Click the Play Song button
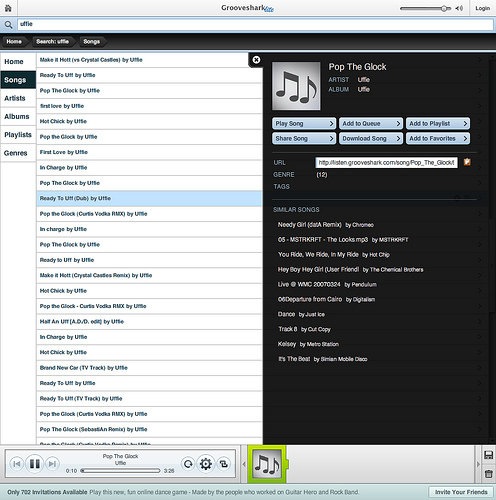The height and width of the screenshot is (500, 496). (x=304, y=124)
